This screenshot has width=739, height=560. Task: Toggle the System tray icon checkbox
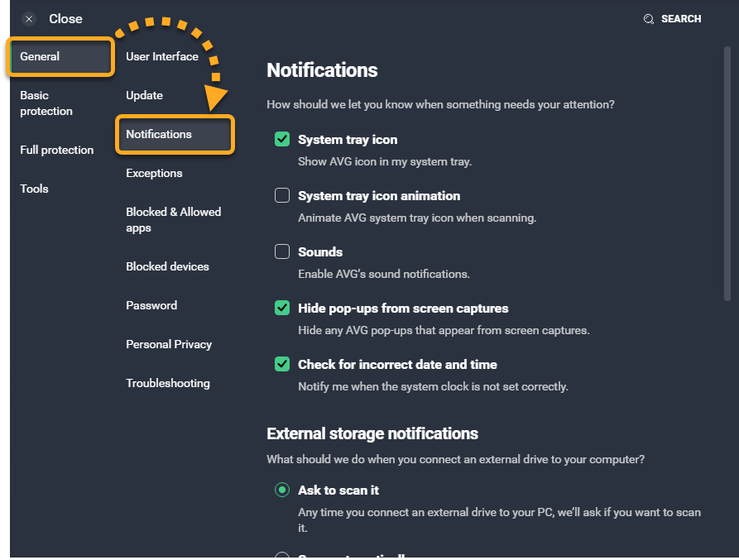coord(282,140)
